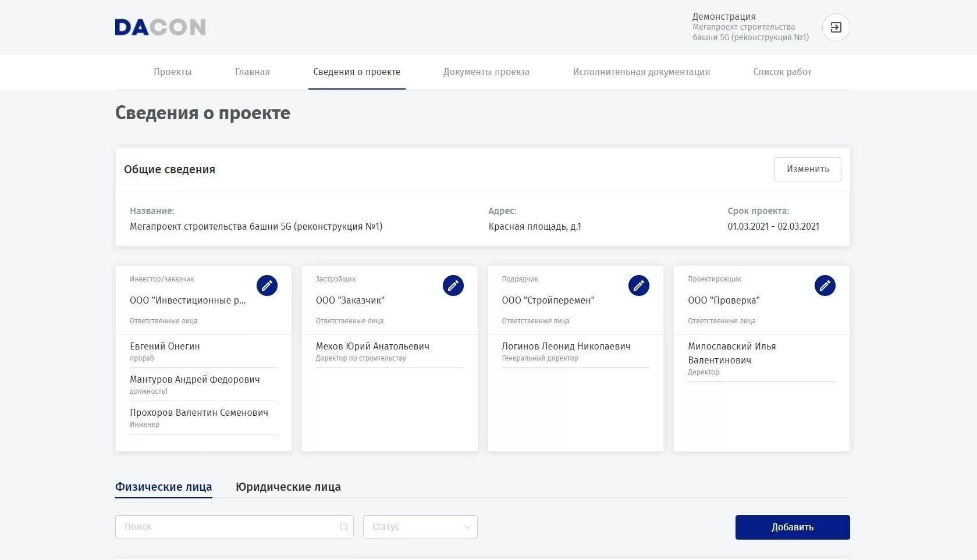Screen dimensions: 977x560
Task: Open the Список работ tab
Action: tap(782, 72)
